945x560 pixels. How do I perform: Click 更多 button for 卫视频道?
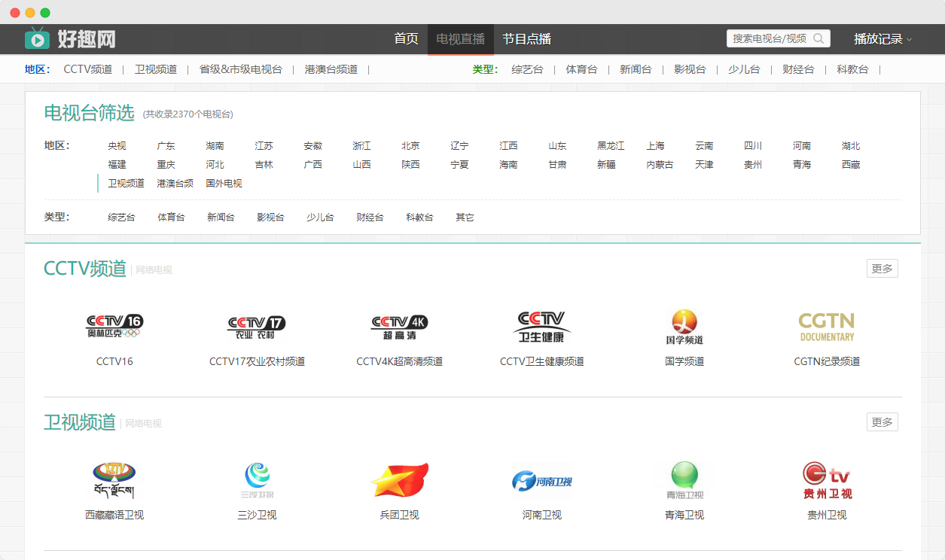[883, 422]
